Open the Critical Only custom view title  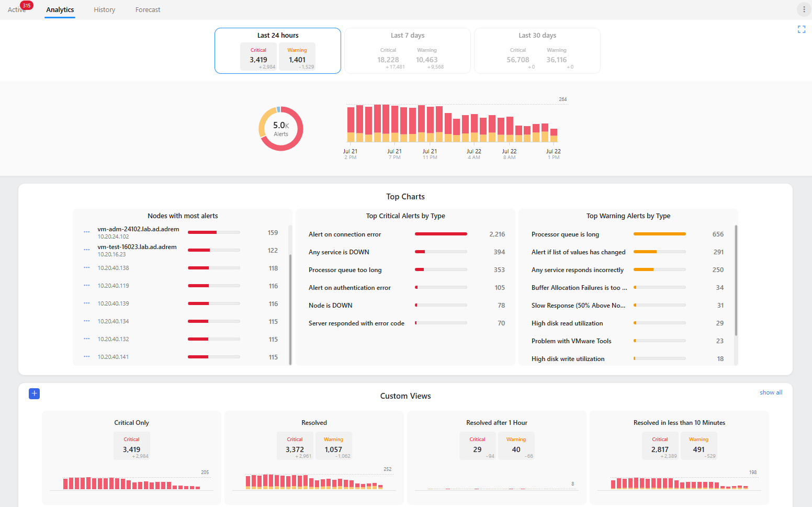[131, 423]
